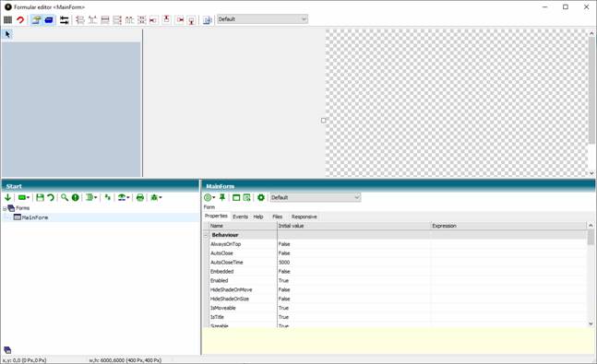
Task: Click the green pin icon in MainForm panel
Action: pyautogui.click(x=222, y=197)
